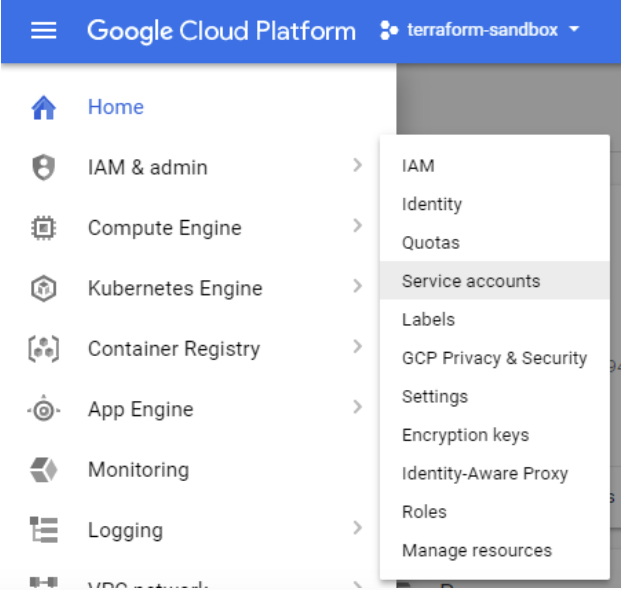This screenshot has width=622, height=590.
Task: Expand the Logging submenu chevron
Action: point(357,528)
